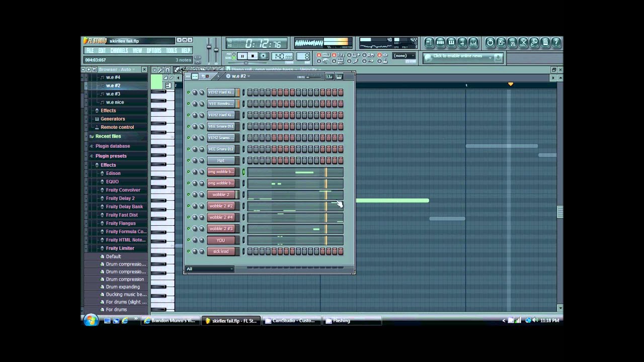Mute the sick lead channel
This screenshot has width=644, height=362.
click(x=189, y=251)
